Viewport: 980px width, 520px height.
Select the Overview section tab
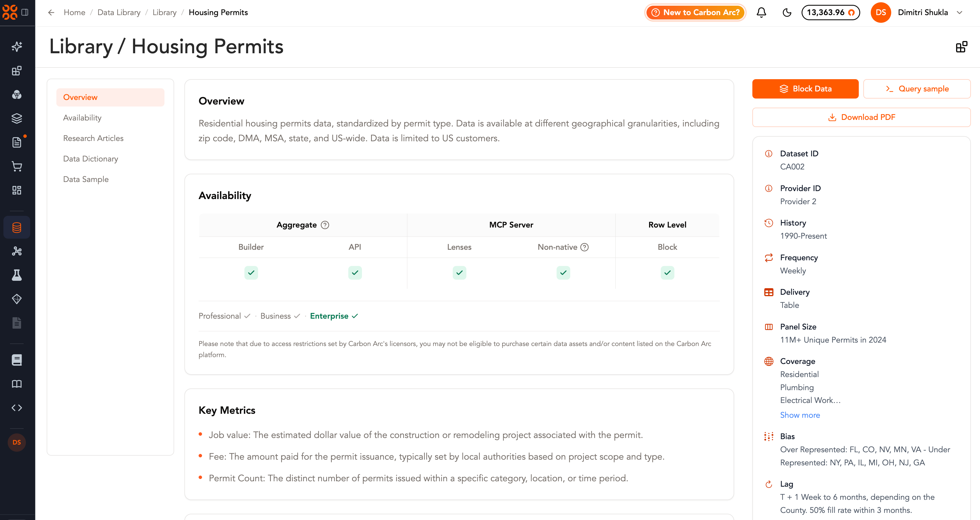click(x=110, y=97)
